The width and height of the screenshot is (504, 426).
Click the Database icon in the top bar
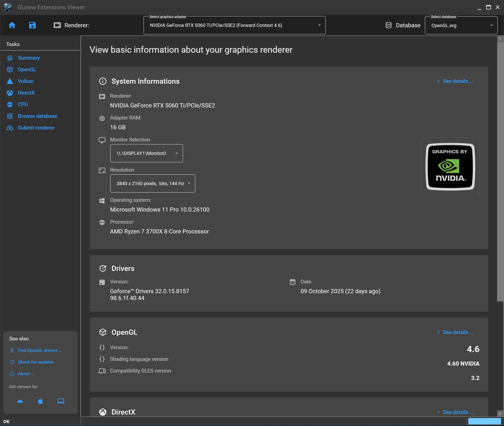pyautogui.click(x=388, y=25)
